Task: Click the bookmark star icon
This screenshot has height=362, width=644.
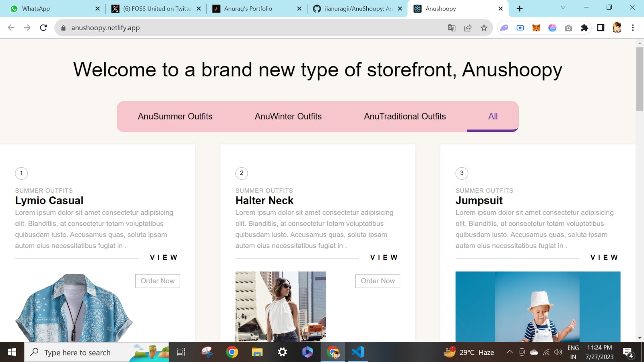Action: click(x=484, y=28)
